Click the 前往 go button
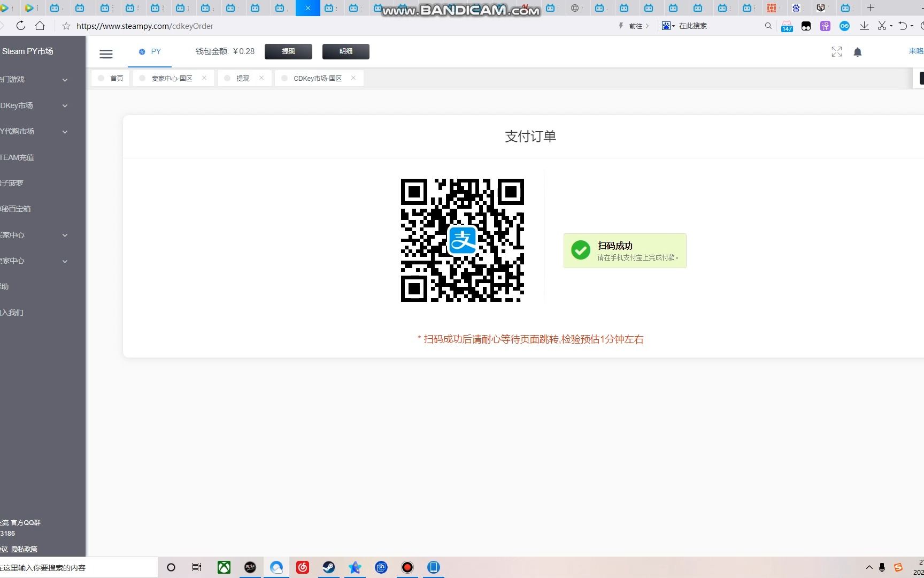 (638, 26)
